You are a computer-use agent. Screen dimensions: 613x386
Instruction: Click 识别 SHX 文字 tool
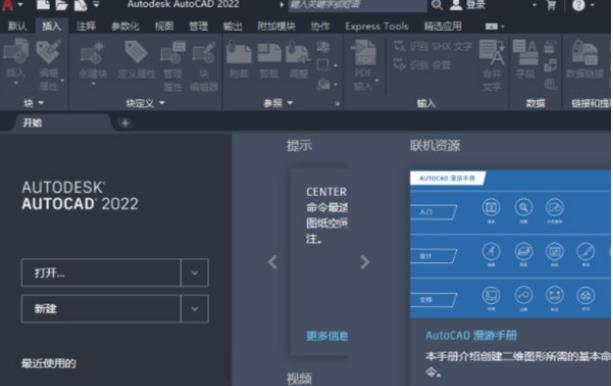tap(432, 47)
